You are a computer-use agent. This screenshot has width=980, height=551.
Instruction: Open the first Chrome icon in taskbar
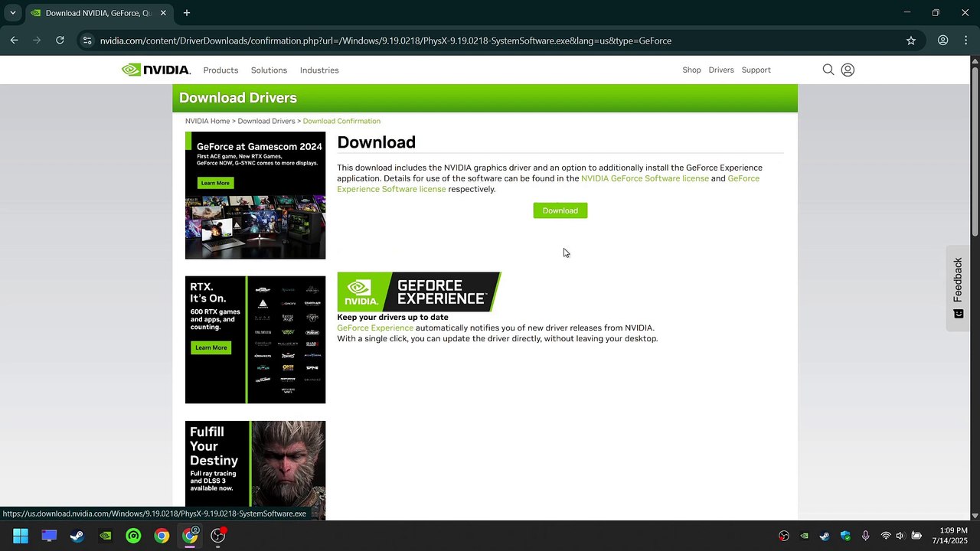pos(162,536)
